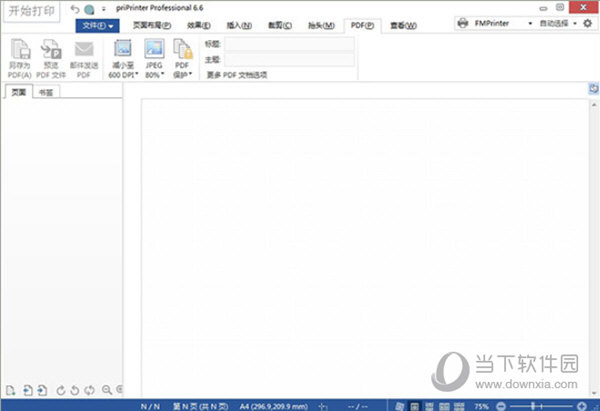The image size is (600, 411).
Task: Click the first view mode icon in status bar
Action: point(400,406)
